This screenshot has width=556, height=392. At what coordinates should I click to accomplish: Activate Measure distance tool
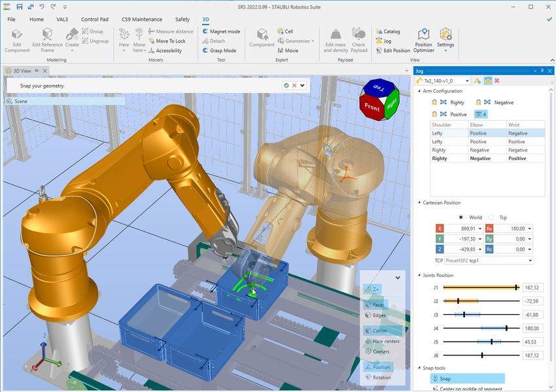171,31
